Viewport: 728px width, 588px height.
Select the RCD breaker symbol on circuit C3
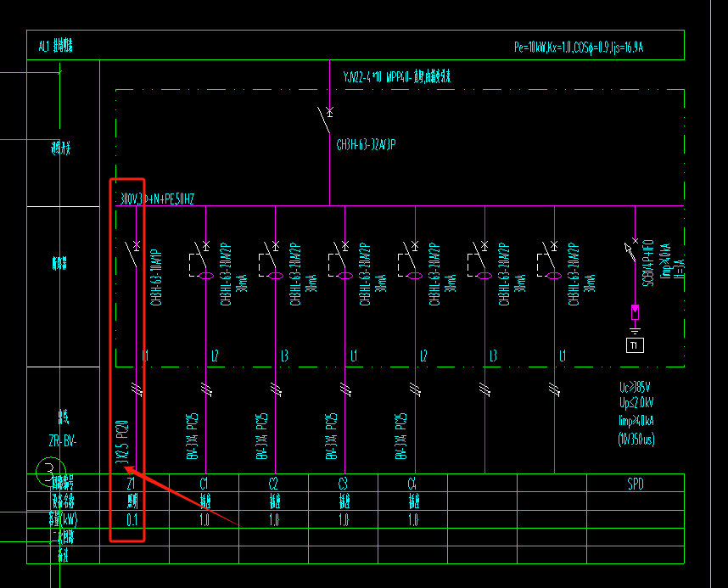coord(340,261)
